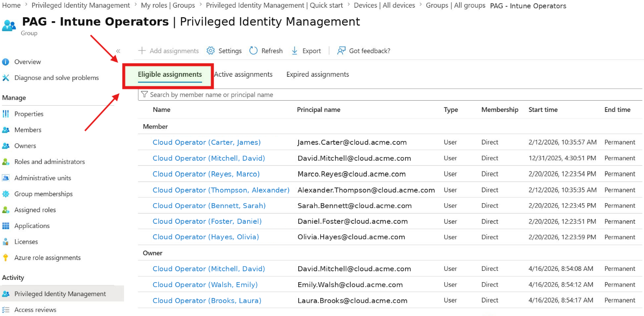This screenshot has width=644, height=316.
Task: Click the Member group heading row
Action: (390, 126)
